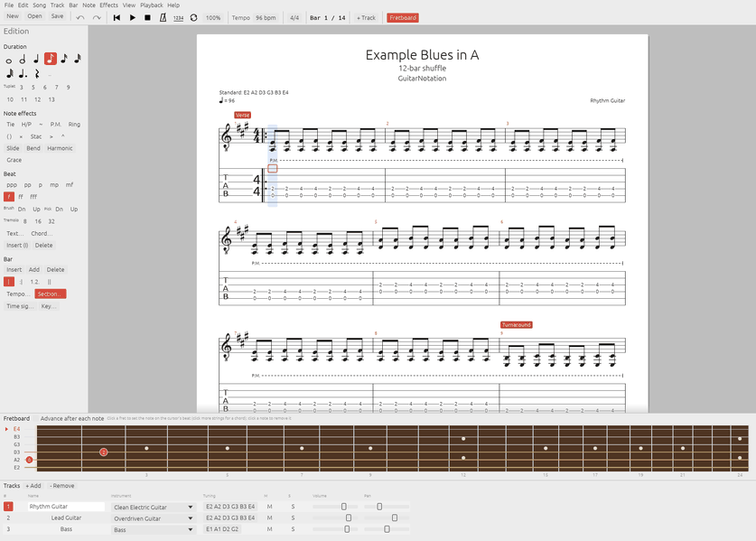The height and width of the screenshot is (541, 756).
Task: Toggle dead note × effect
Action: pos(21,136)
